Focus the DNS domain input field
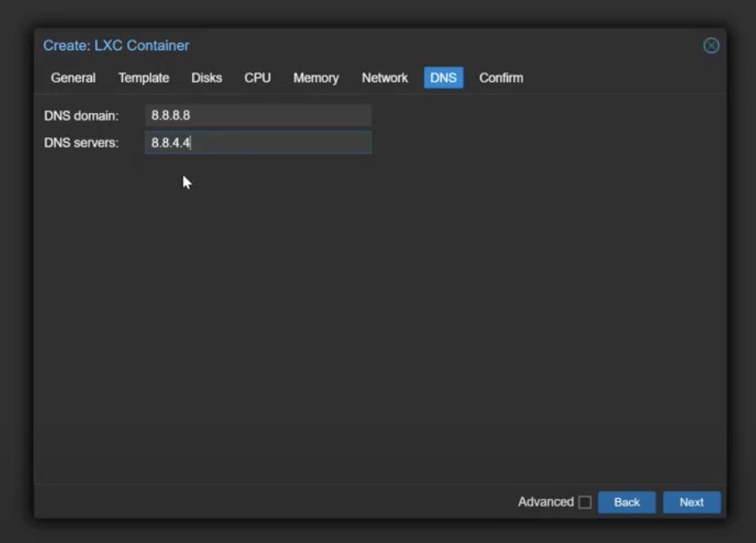This screenshot has width=756, height=543. click(x=258, y=115)
